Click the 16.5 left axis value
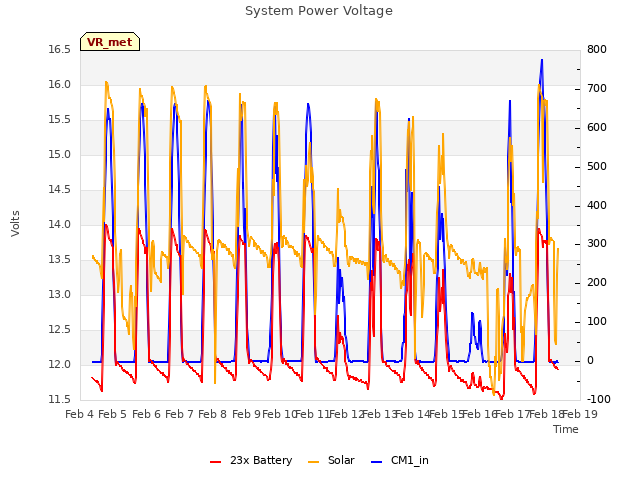 [x=60, y=50]
